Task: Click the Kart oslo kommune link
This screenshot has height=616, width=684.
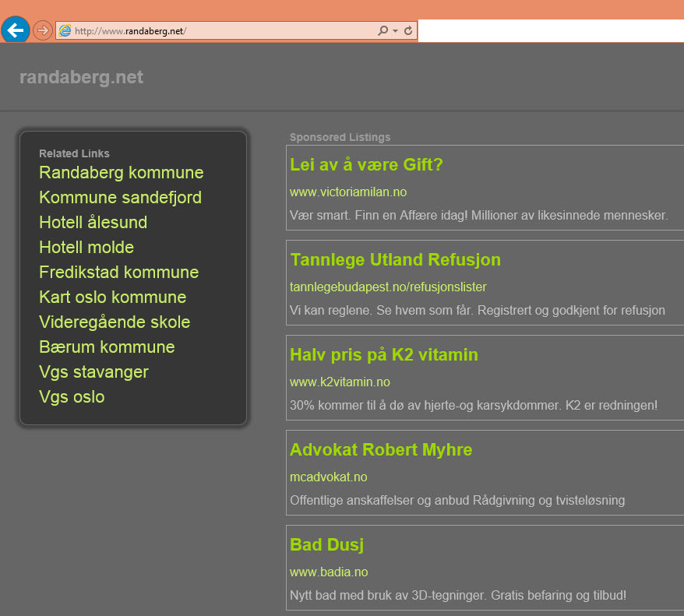Action: click(112, 297)
